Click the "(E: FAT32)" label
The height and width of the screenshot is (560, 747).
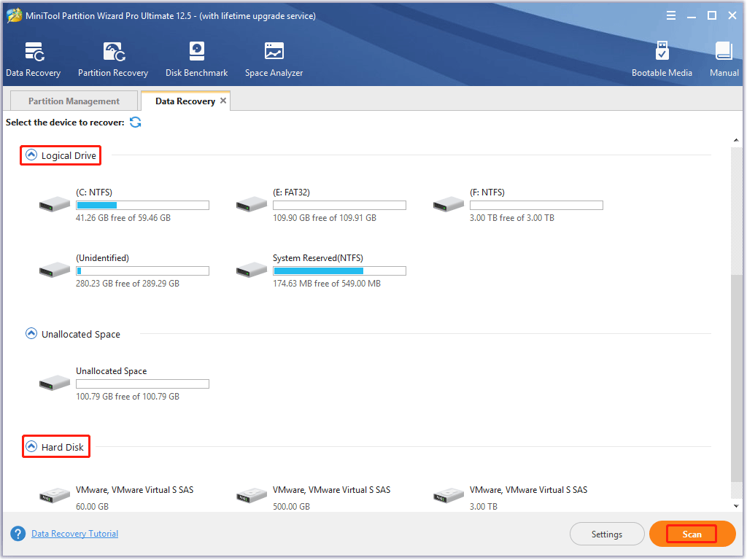point(291,192)
